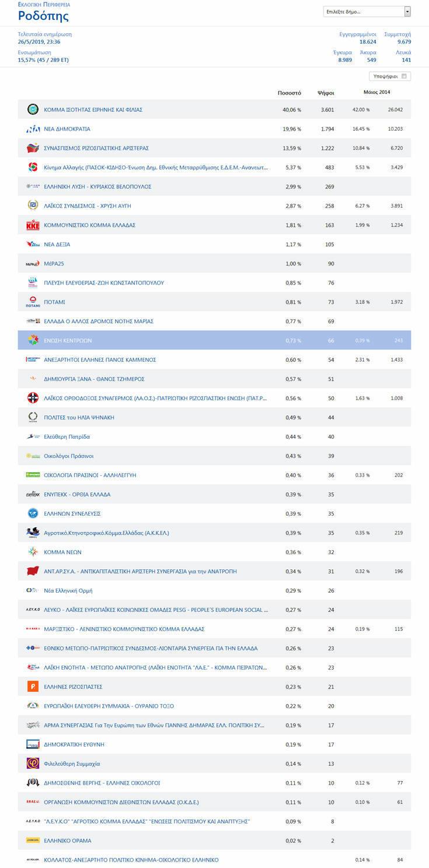The width and height of the screenshot is (429, 868).
Task: Click the Κίνημα Αλλαγής party logo
Action: (33, 167)
